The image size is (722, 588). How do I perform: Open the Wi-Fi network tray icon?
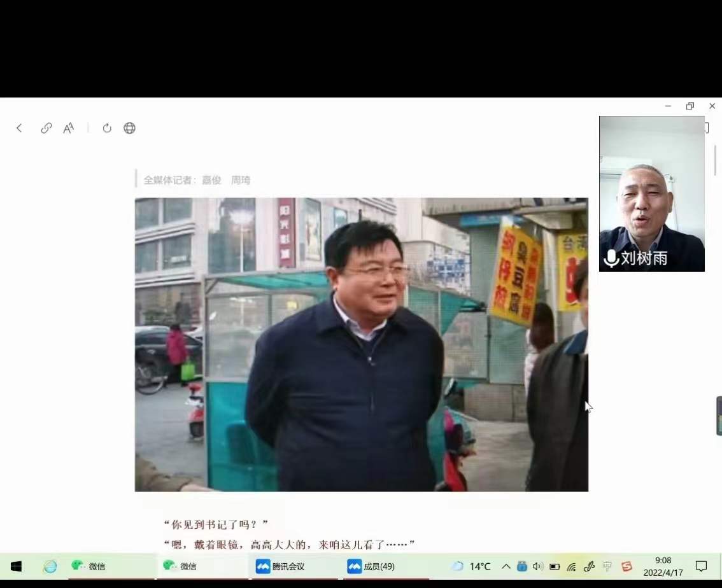tap(571, 566)
